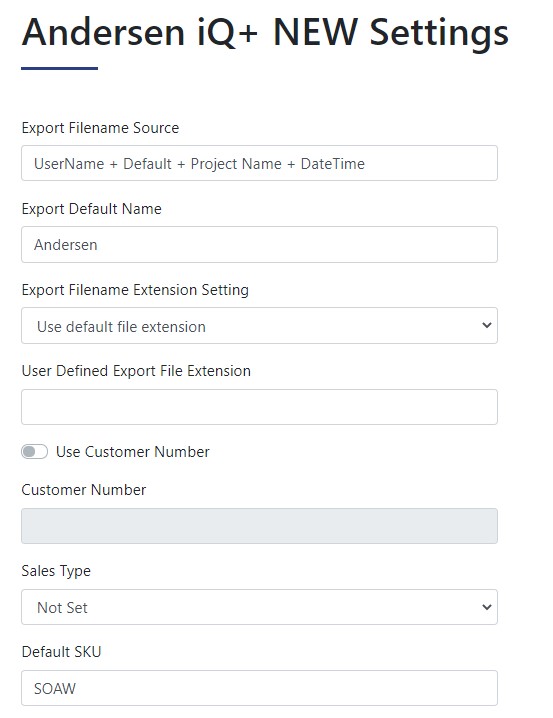
Task: Click the 'Andersen iQ+ NEW Settings' heading
Action: tap(265, 33)
